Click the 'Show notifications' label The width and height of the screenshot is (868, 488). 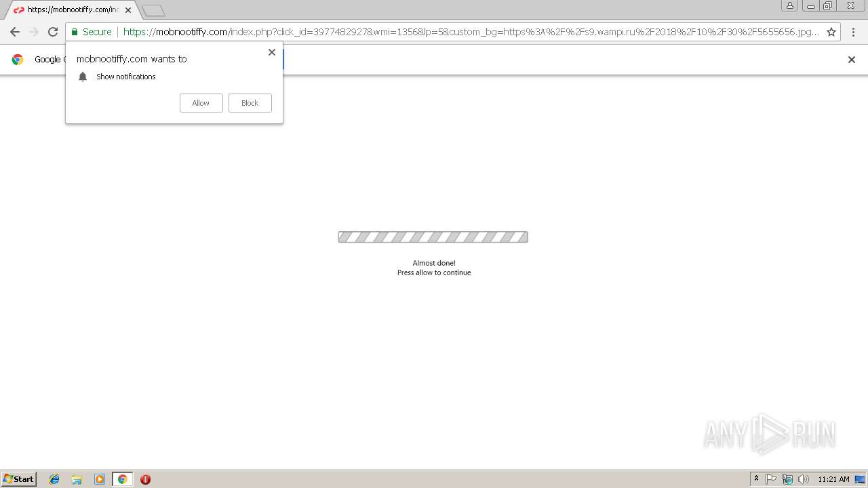coord(126,77)
